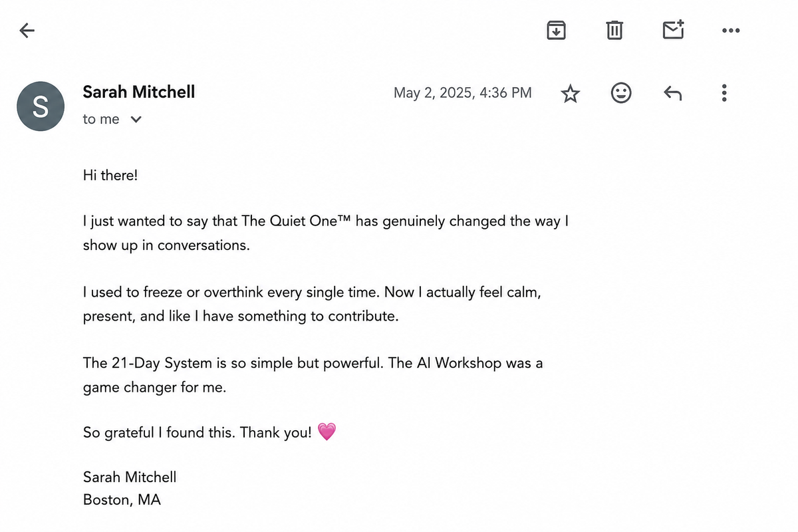
Task: Go back using the left arrow
Action: 27,30
